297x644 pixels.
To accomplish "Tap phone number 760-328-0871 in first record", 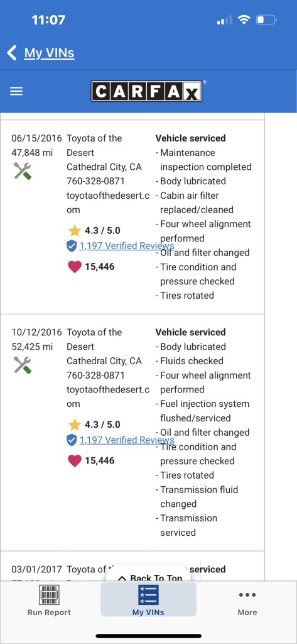I will [x=95, y=181].
